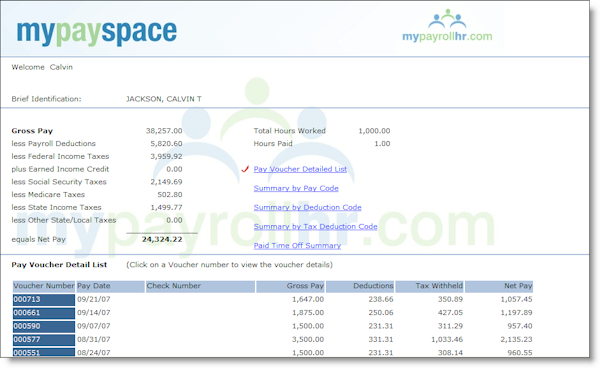This screenshot has height=368, width=600.
Task: Open the Paid Time Off Summary link
Action: pos(297,246)
